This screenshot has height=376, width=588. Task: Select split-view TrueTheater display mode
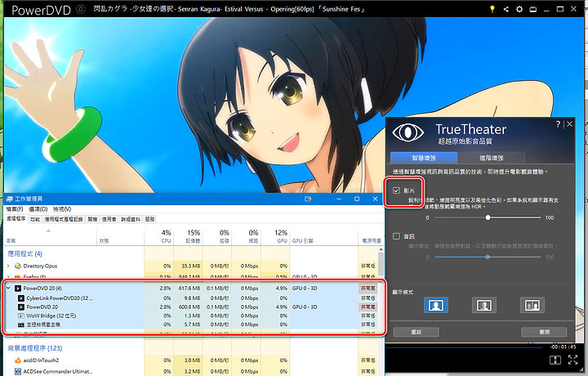point(483,305)
